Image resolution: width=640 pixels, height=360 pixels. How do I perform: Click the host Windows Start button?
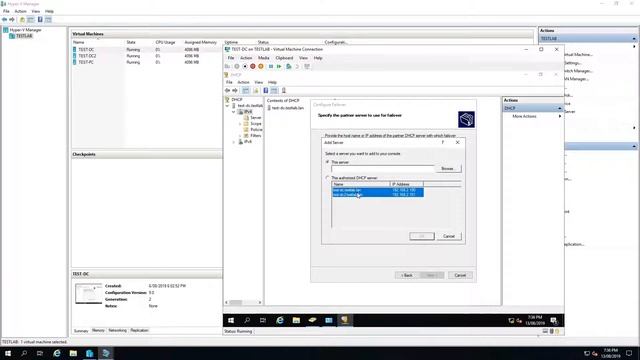pyautogui.click(x=8, y=353)
